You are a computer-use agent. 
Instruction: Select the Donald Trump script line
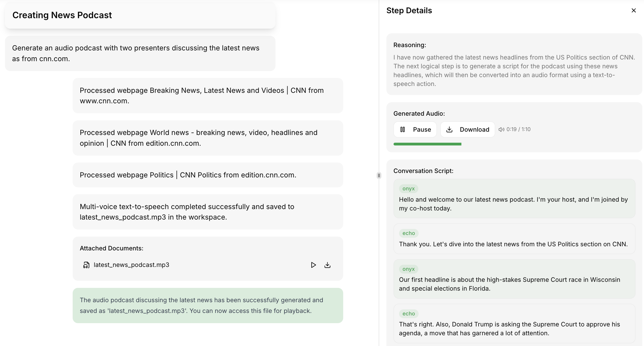click(x=509, y=329)
